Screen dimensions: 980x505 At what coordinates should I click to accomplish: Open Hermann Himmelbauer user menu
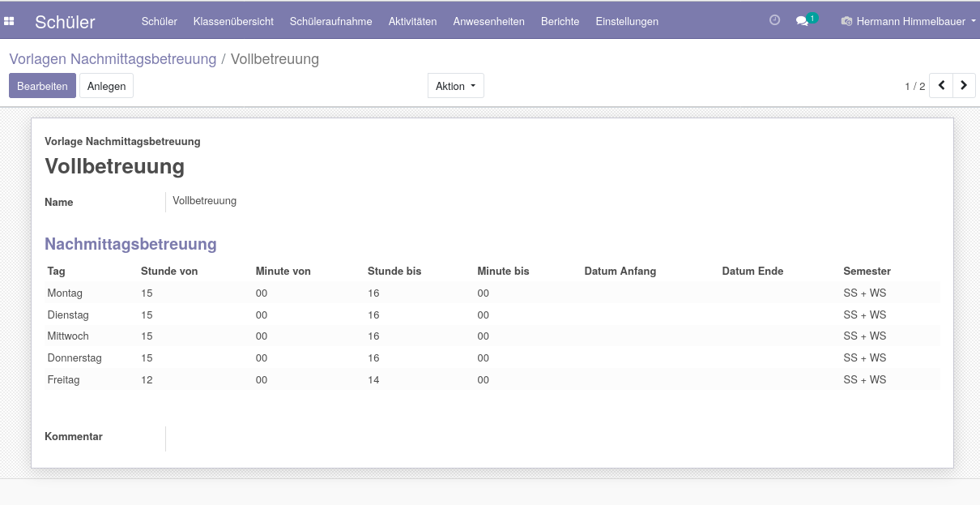[x=909, y=21]
